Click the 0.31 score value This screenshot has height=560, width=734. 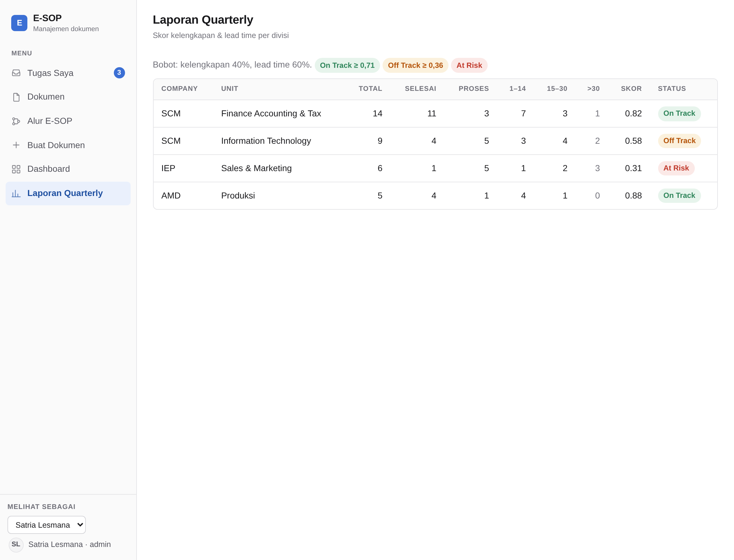point(633,168)
